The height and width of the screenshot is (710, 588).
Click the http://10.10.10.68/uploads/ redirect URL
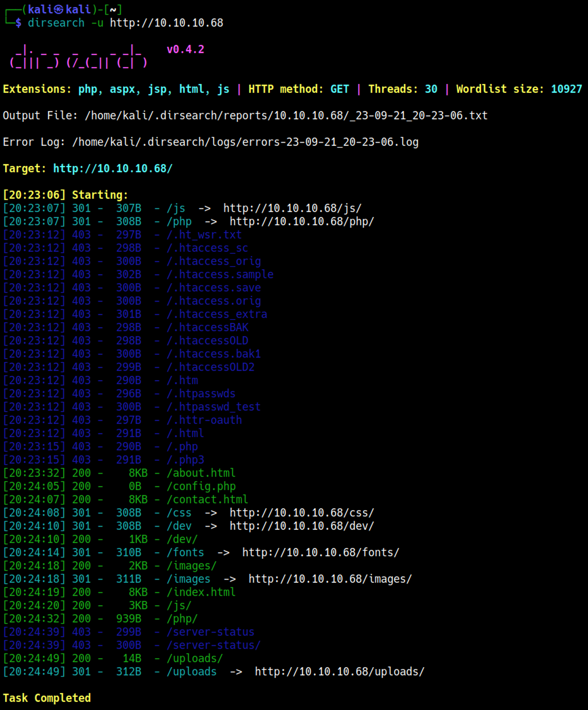(x=339, y=671)
